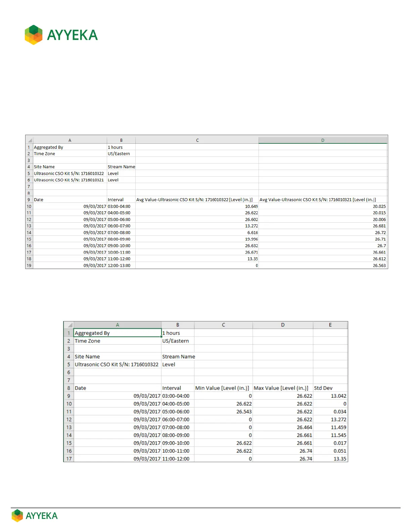Click cell with value 10.649

(197, 207)
